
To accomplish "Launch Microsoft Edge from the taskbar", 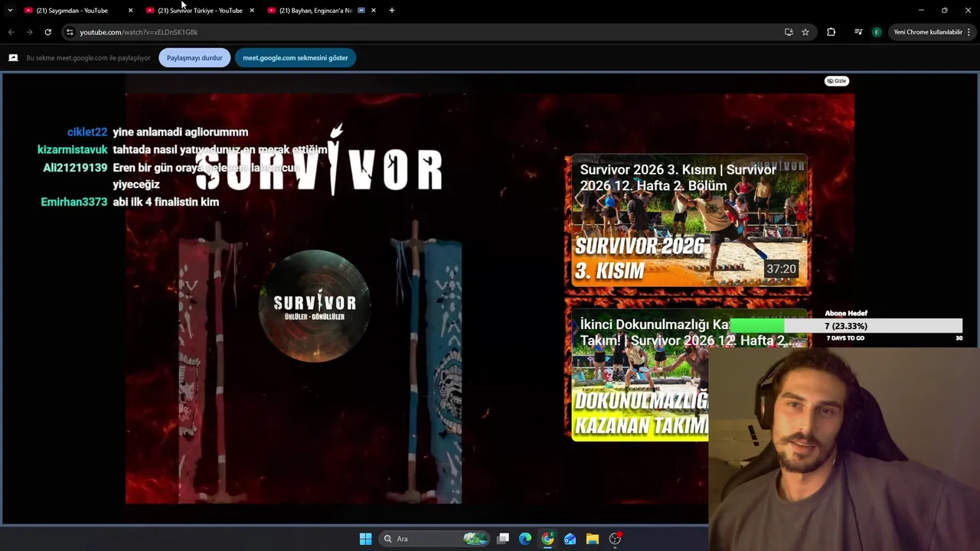I will click(x=525, y=539).
